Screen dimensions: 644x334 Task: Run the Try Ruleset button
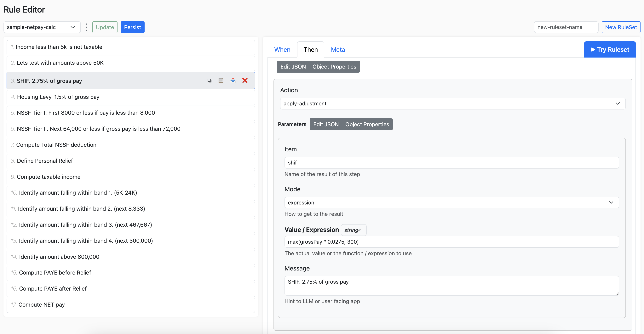coord(610,49)
